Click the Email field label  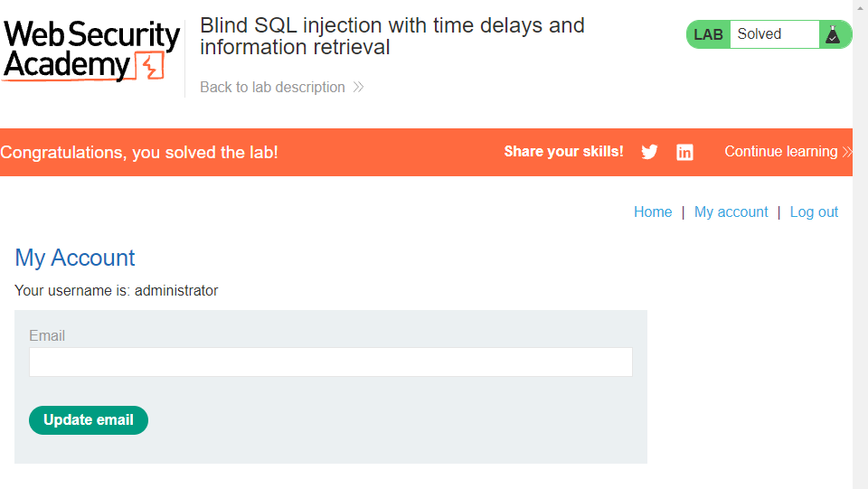point(47,336)
